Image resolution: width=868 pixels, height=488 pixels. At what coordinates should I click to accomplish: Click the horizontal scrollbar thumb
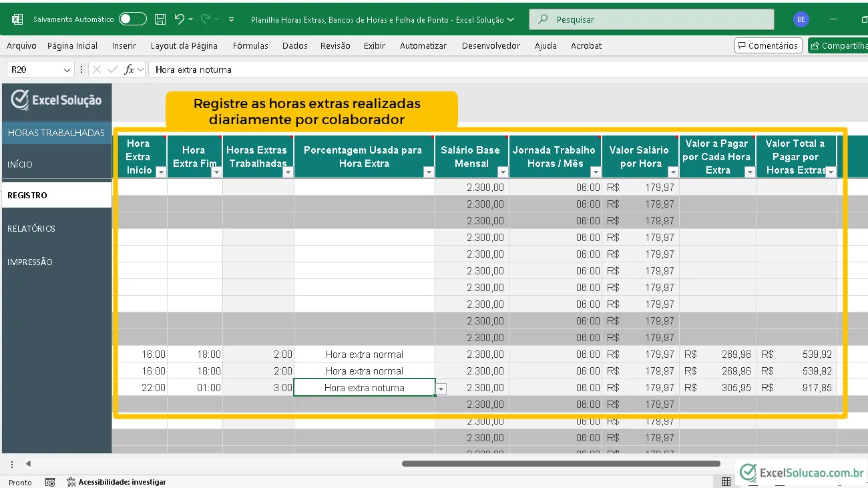coord(561,463)
